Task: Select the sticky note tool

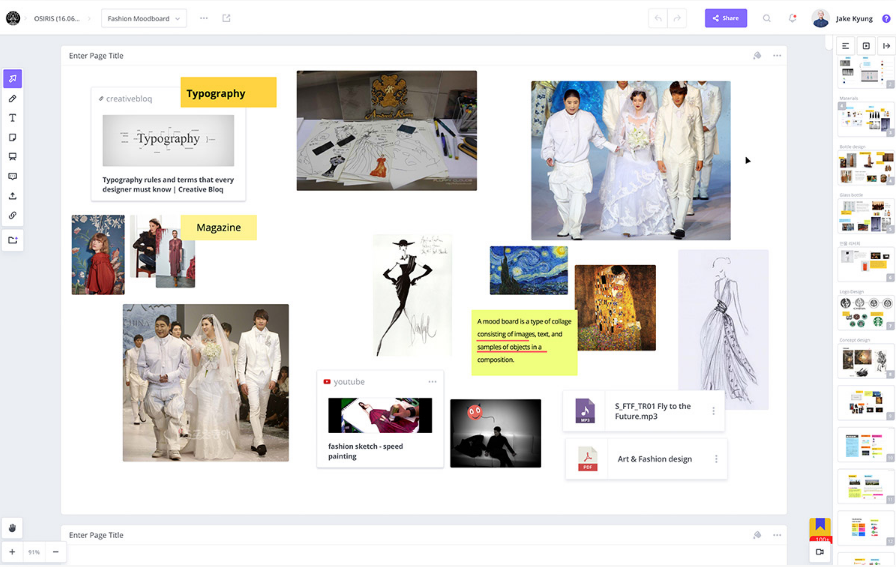Action: point(13,138)
